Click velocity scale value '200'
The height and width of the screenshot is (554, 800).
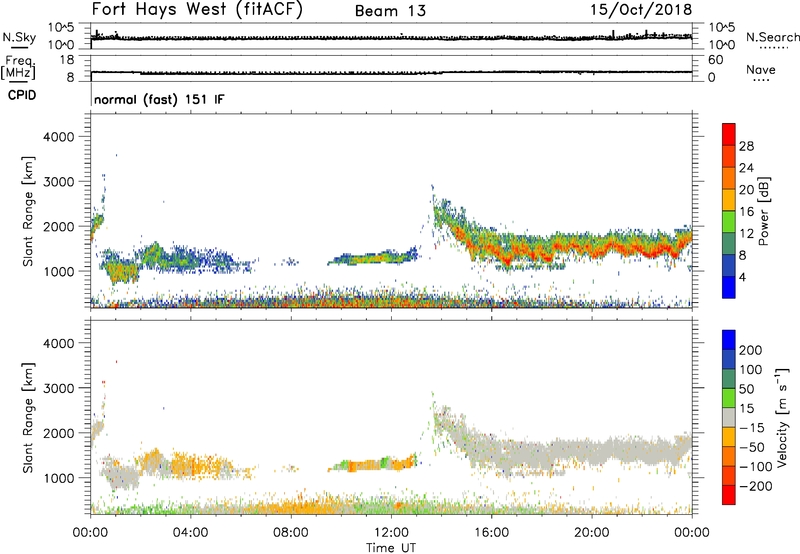[751, 350]
